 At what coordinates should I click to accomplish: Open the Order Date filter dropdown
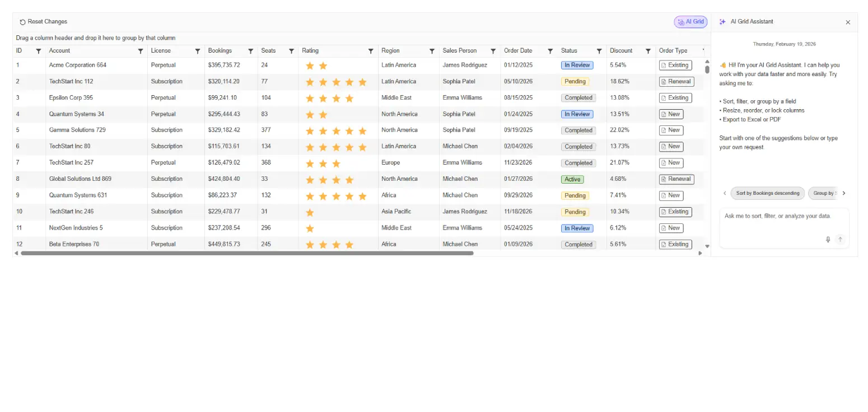click(x=550, y=51)
